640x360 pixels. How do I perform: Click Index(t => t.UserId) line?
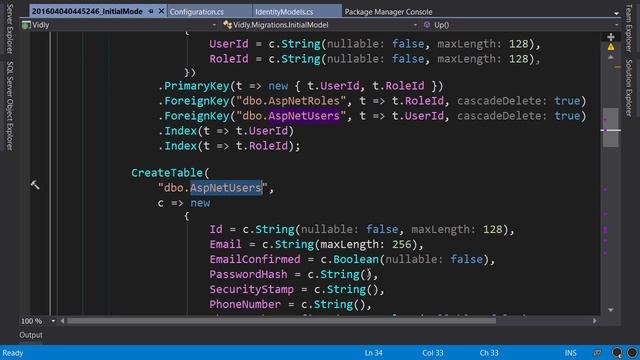226,131
